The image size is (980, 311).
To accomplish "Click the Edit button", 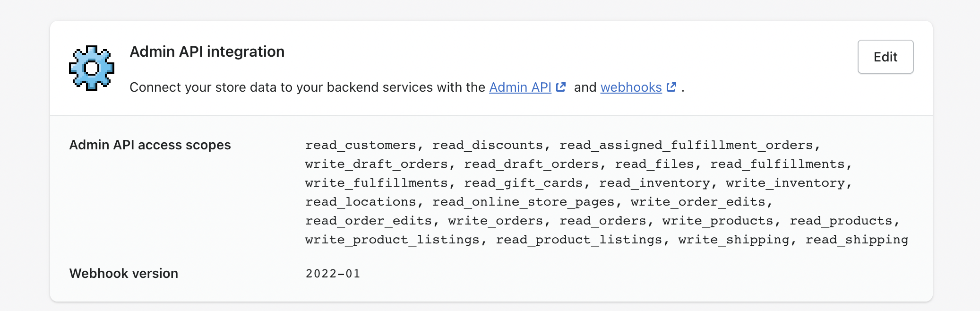I will 885,57.
